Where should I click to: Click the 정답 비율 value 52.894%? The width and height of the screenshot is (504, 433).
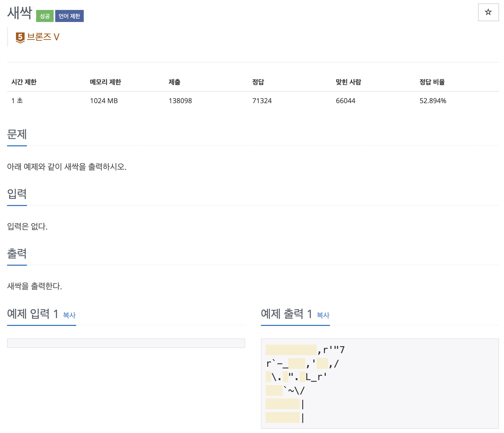433,101
